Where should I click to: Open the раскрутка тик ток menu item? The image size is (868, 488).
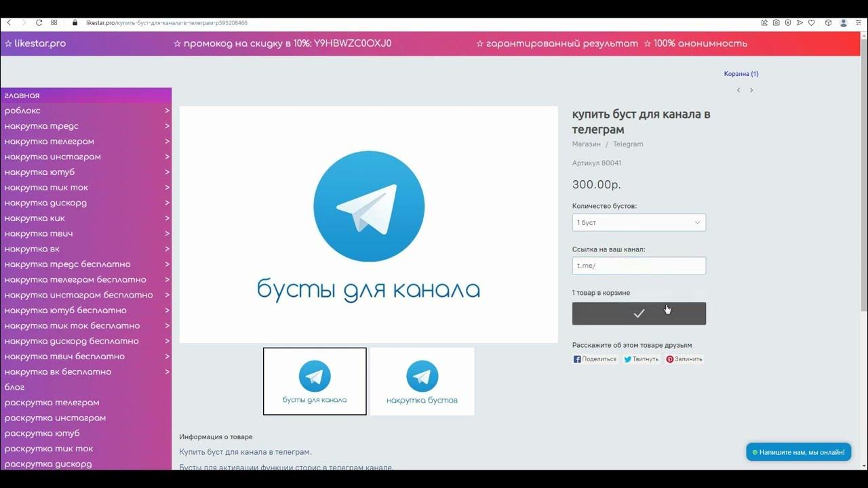click(x=85, y=449)
